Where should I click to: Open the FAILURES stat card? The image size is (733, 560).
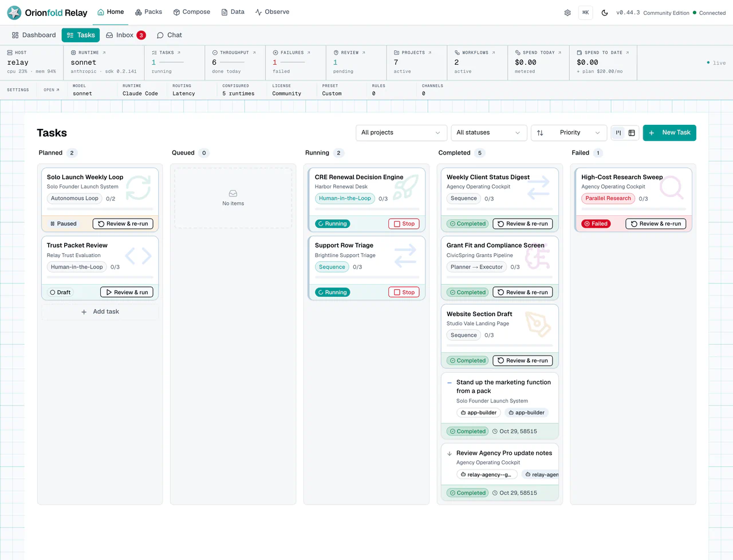pos(295,62)
